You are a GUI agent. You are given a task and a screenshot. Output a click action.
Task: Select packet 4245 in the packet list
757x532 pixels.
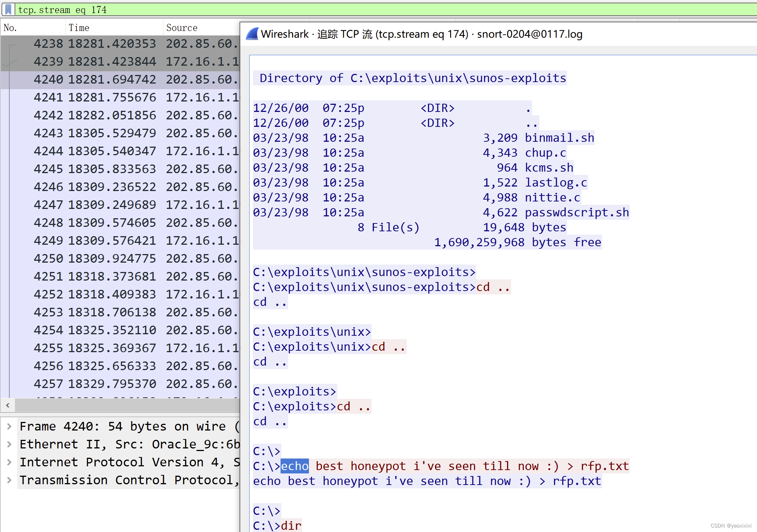click(x=120, y=169)
